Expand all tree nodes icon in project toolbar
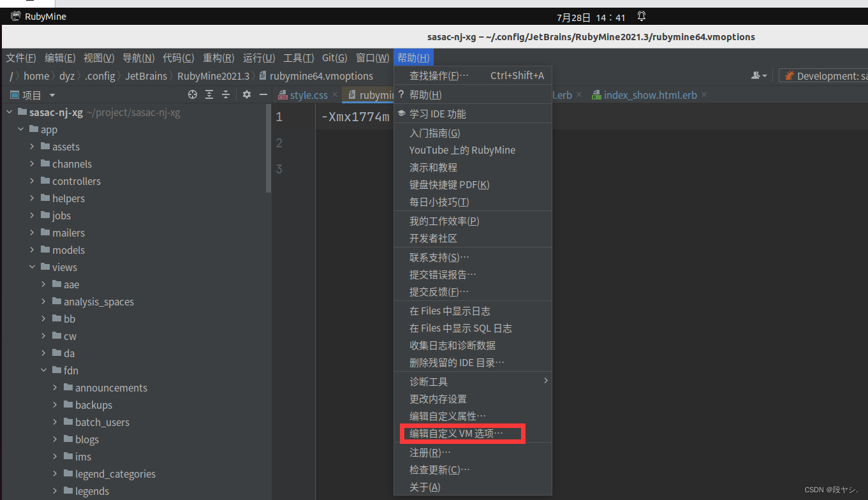Viewport: 868px width, 500px height. [209, 94]
